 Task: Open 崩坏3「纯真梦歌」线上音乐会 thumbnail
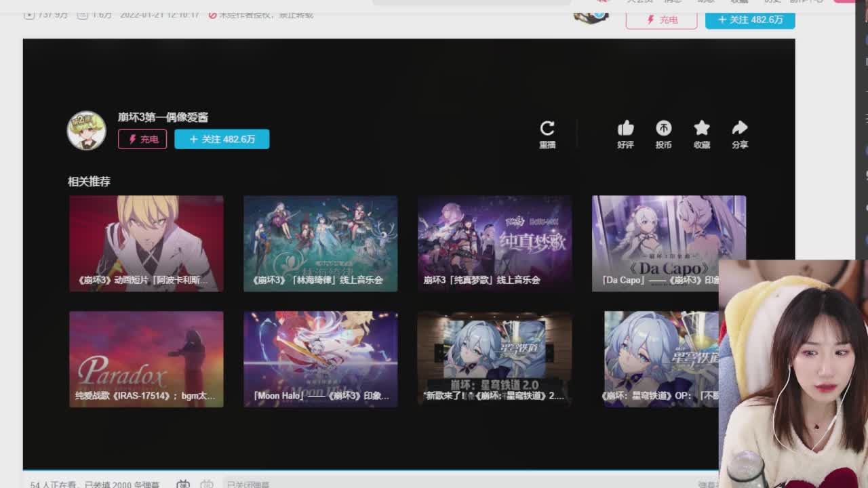494,243
